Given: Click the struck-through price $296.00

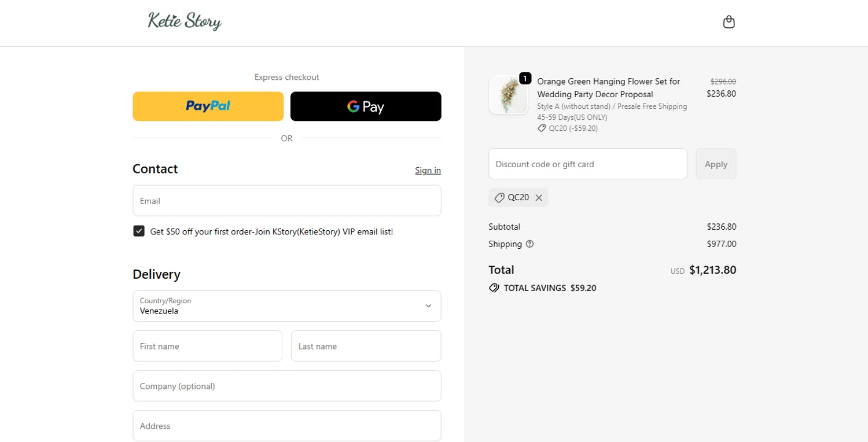Looking at the screenshot, I should pyautogui.click(x=723, y=82).
